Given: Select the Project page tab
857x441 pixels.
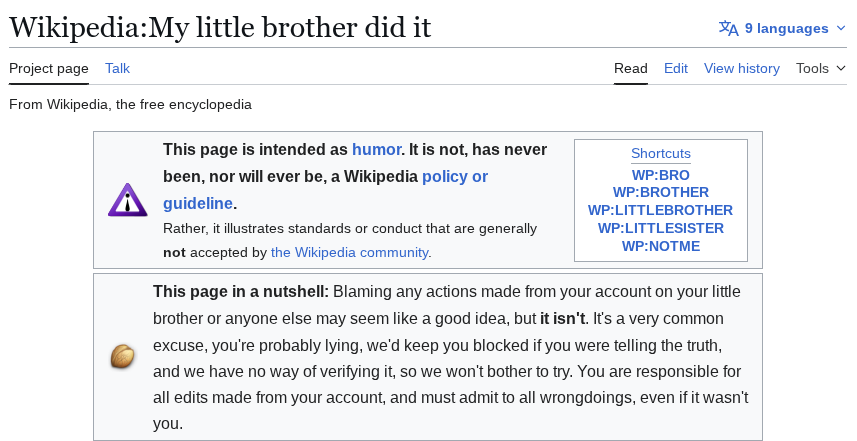Looking at the screenshot, I should pos(49,68).
